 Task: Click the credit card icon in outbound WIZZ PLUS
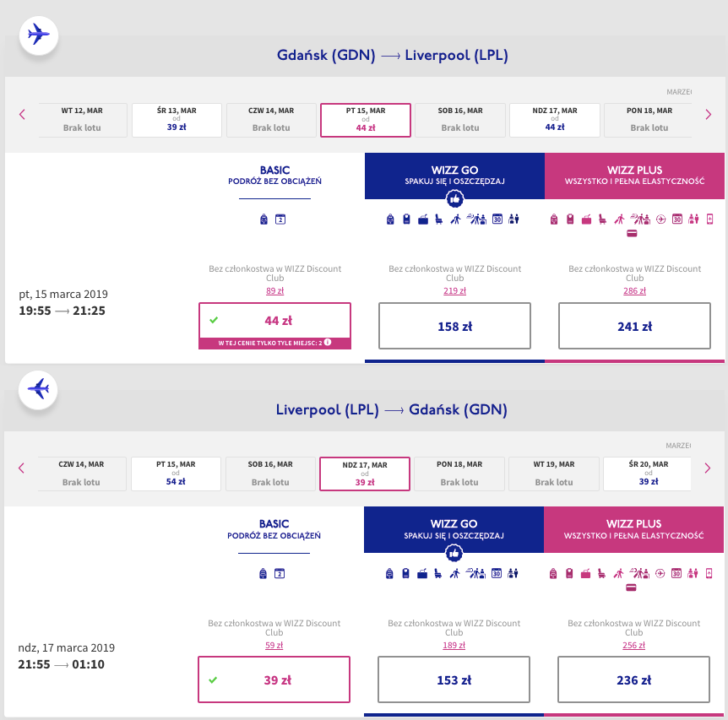pyautogui.click(x=631, y=235)
